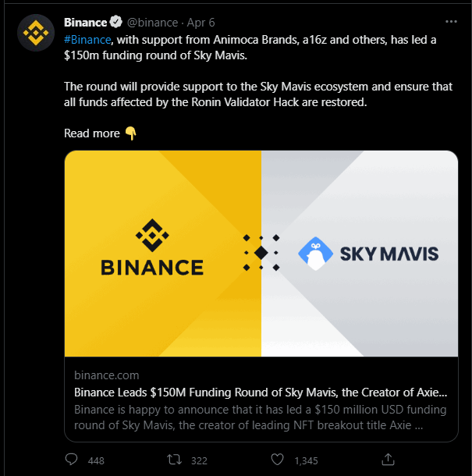Screen dimensions: 472x476
Task: Like the tweet with the heart icon
Action: point(277,460)
